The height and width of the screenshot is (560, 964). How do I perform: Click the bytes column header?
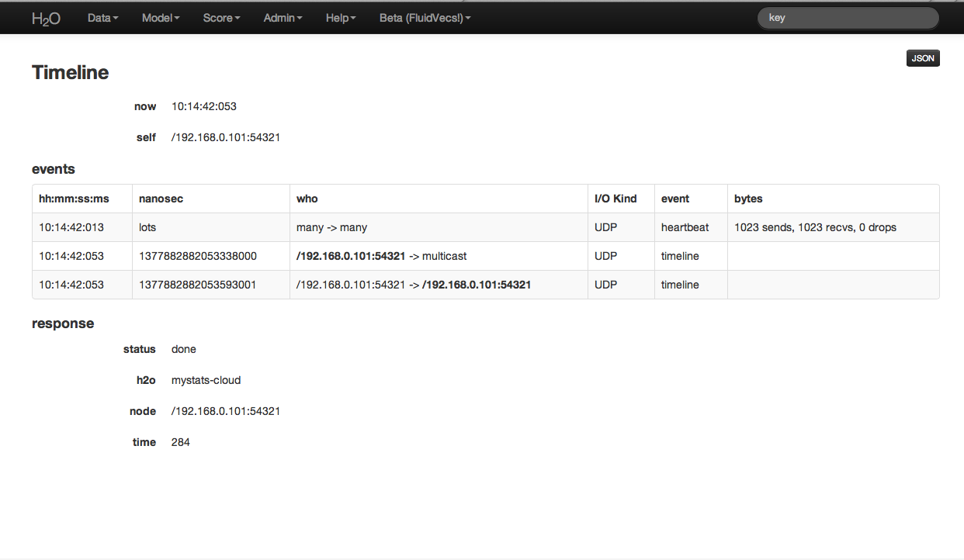(x=748, y=199)
